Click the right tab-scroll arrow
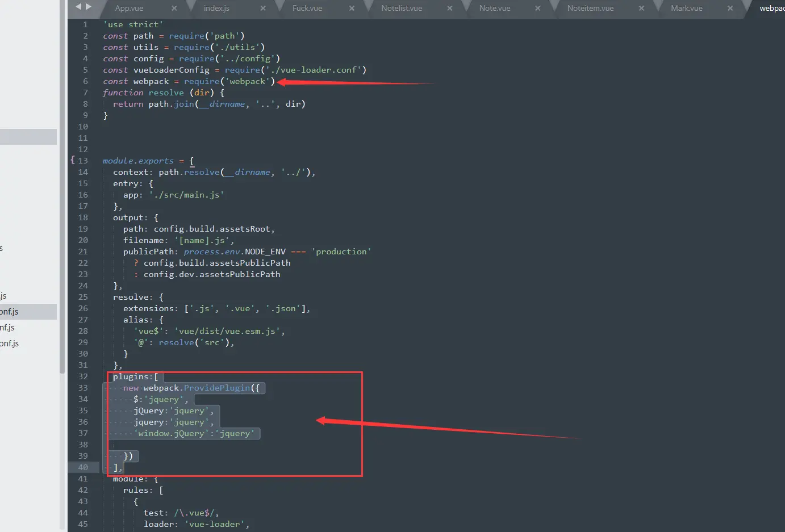This screenshot has height=532, width=785. coord(88,7)
